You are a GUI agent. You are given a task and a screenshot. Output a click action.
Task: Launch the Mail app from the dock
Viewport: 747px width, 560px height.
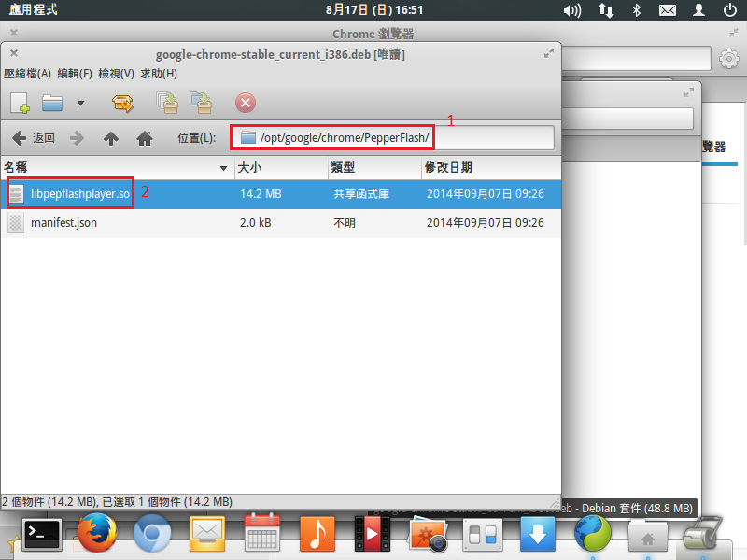coord(207,533)
